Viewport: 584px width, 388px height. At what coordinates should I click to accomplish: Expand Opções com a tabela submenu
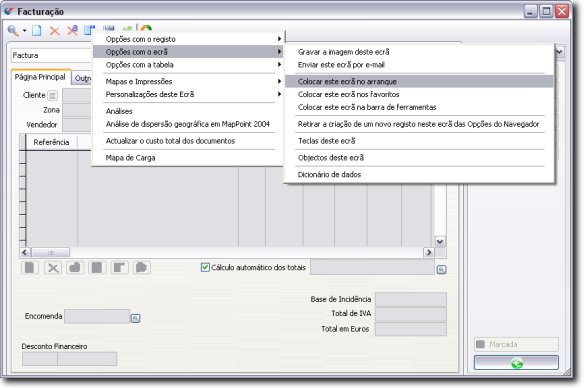click(x=188, y=65)
